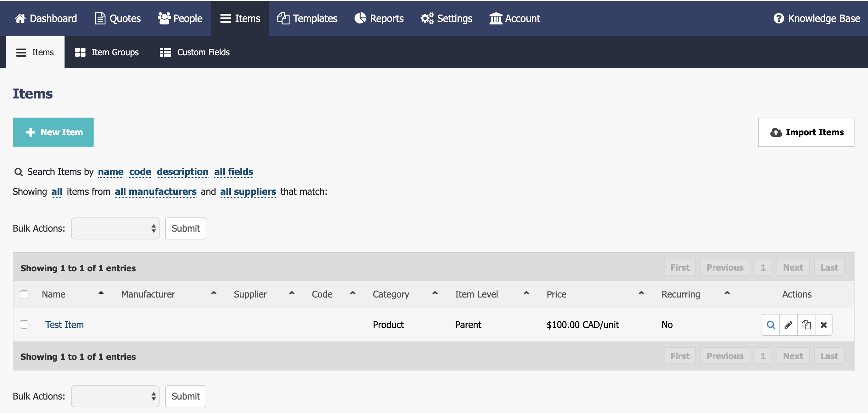The height and width of the screenshot is (413, 868).
Task: Click the New Item button
Action: pyautogui.click(x=53, y=132)
